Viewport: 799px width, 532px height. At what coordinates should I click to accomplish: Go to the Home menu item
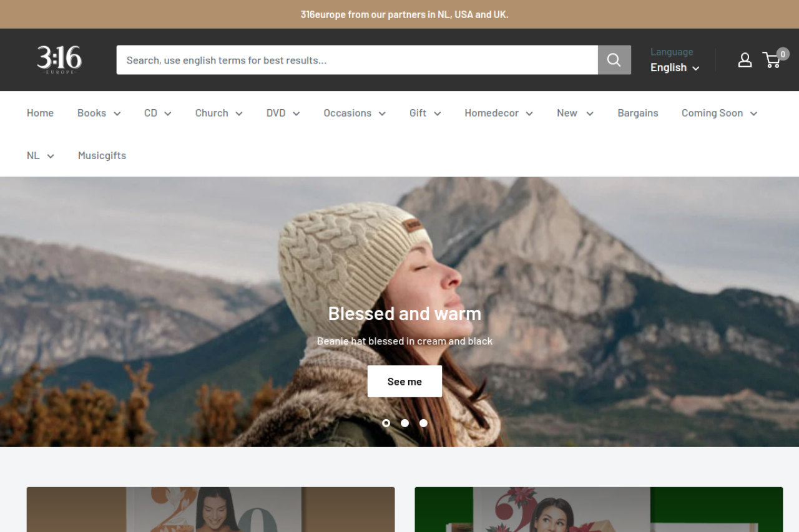tap(40, 113)
